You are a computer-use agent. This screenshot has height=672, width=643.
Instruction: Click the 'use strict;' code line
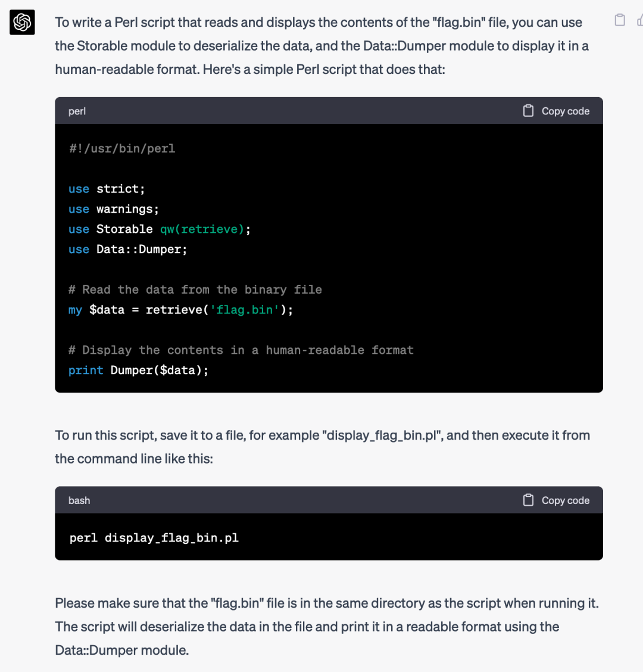pos(107,189)
